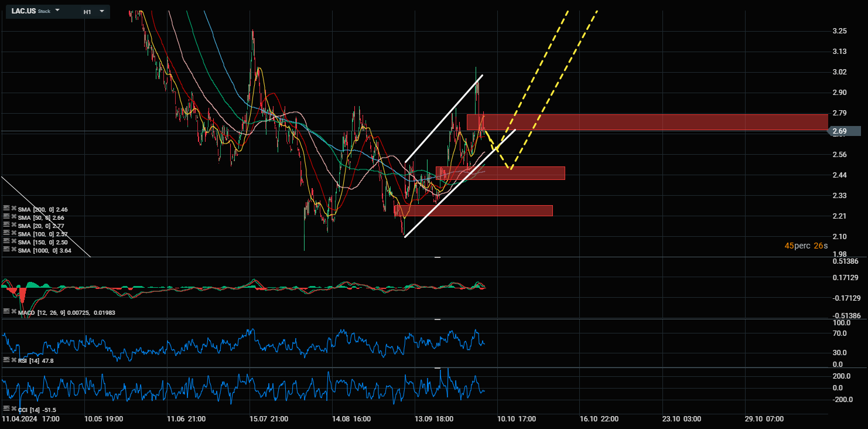Click the divider handle above CCI panel
Viewport: 868px width, 429px height.
point(437,368)
